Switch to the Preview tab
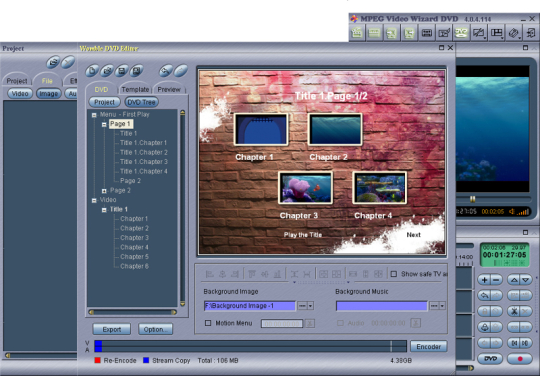The width and height of the screenshot is (540, 376). click(x=169, y=90)
